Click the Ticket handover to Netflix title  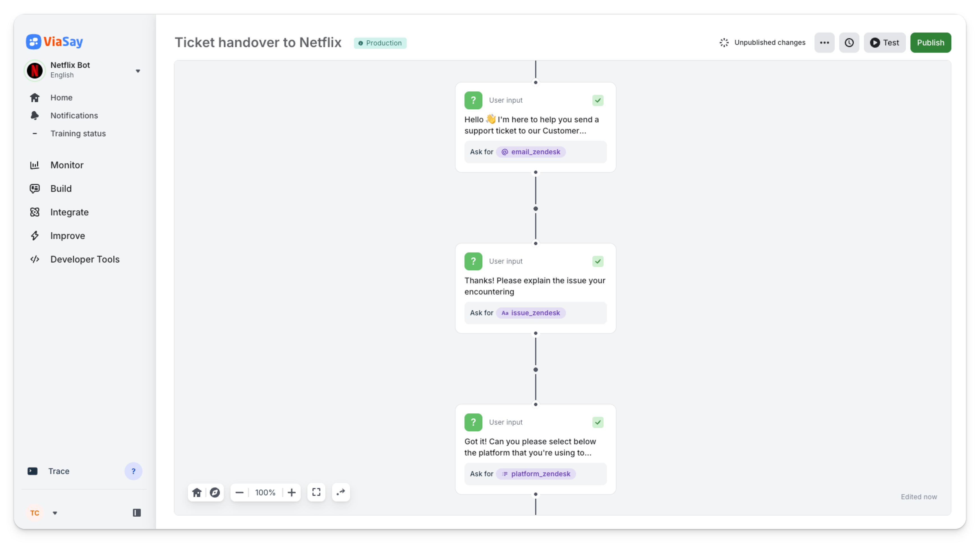258,43
